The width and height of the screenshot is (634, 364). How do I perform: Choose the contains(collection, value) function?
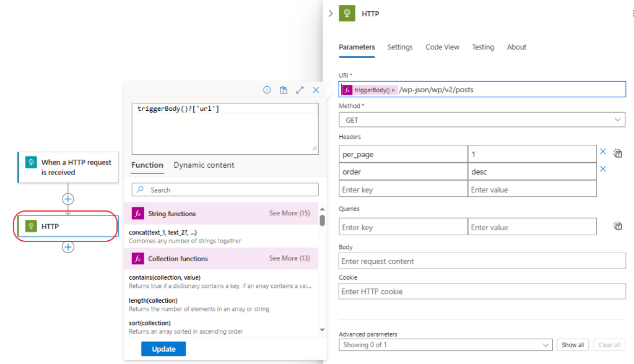point(221,282)
